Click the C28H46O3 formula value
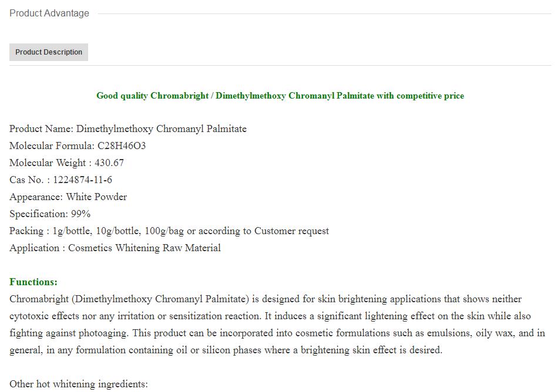558x392 pixels. 122,146
